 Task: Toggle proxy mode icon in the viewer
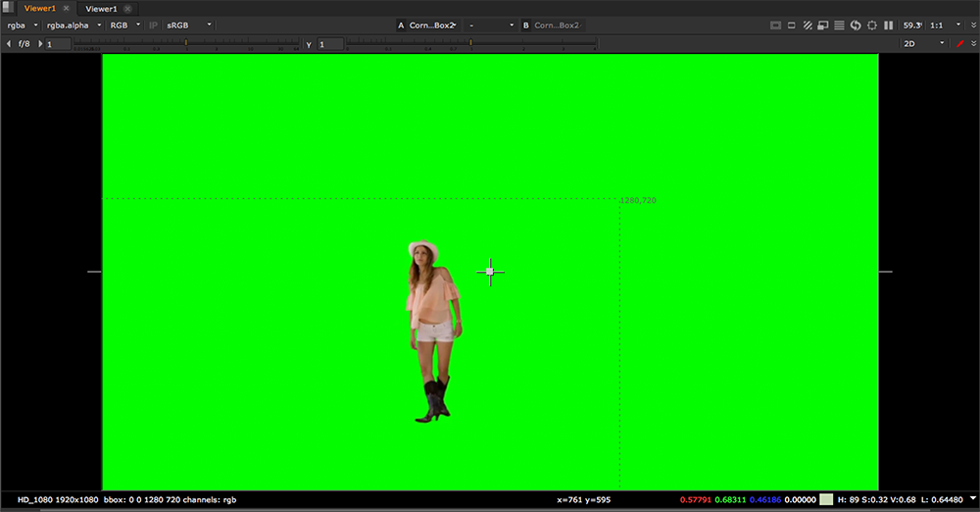pos(791,25)
